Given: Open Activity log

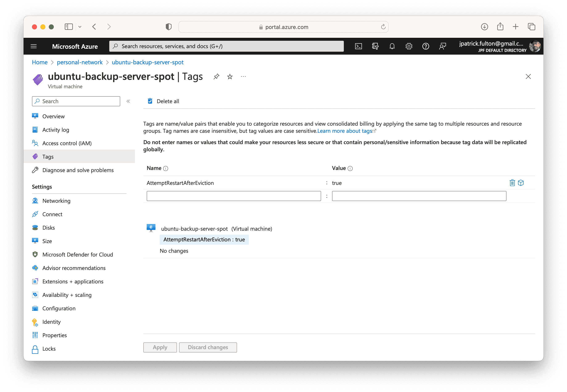Looking at the screenshot, I should pos(55,130).
